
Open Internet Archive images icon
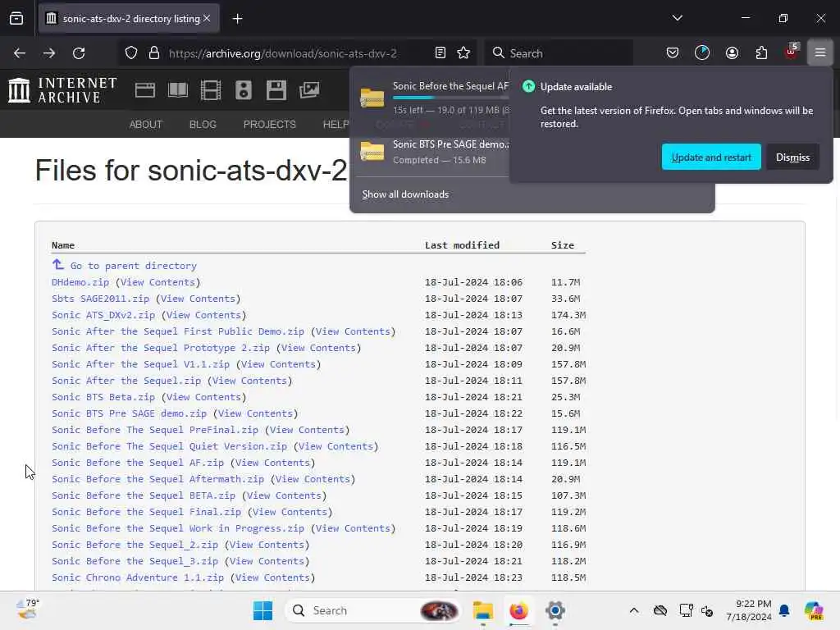point(309,90)
